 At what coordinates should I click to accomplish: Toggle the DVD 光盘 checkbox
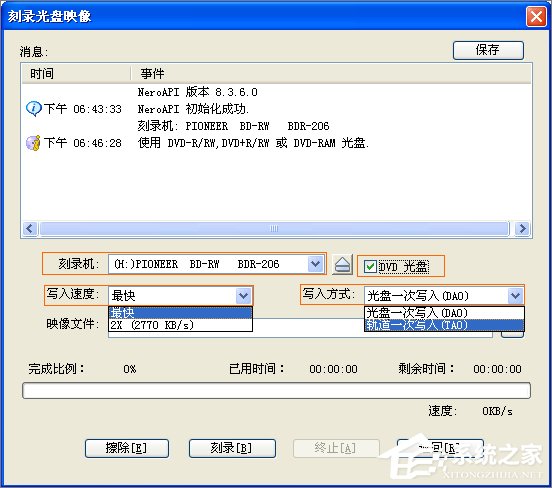(370, 267)
